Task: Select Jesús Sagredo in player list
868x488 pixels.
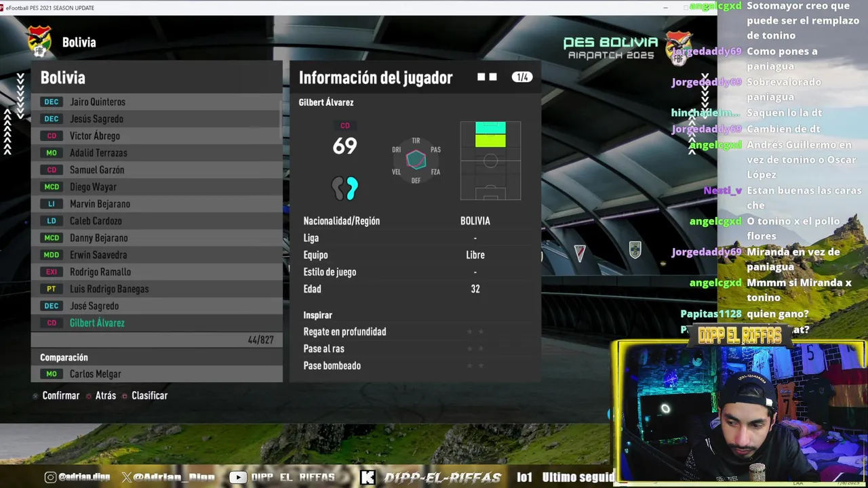Action: 155,119
